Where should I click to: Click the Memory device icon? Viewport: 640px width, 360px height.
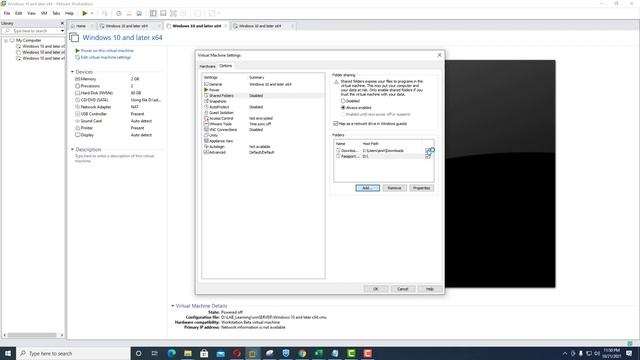click(77, 79)
